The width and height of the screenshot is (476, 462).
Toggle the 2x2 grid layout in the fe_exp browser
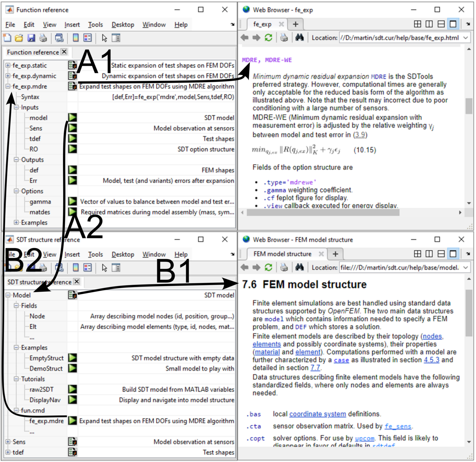pyautogui.click(x=418, y=24)
